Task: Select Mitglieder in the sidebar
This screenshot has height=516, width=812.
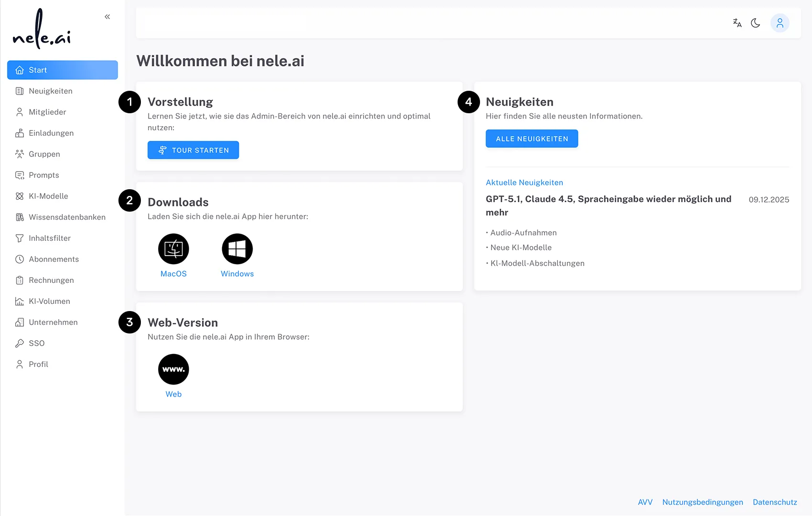Action: pyautogui.click(x=48, y=112)
